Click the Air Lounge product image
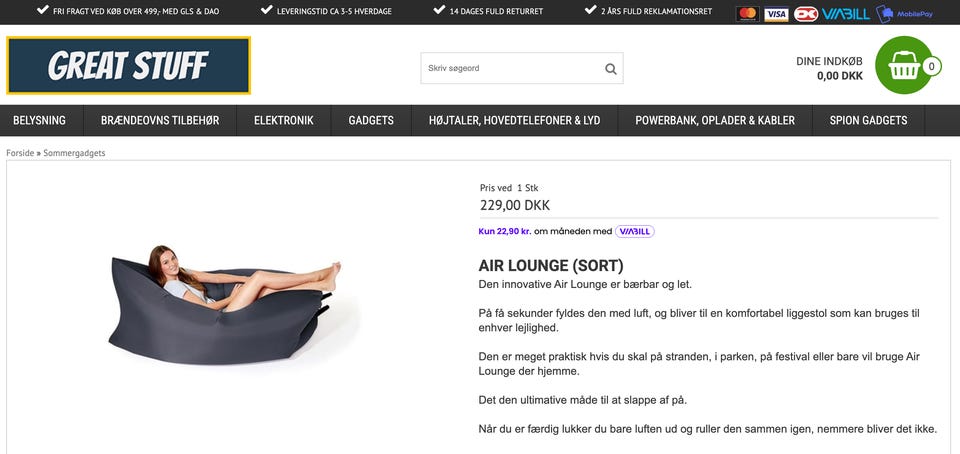The image size is (960, 454). click(x=224, y=304)
